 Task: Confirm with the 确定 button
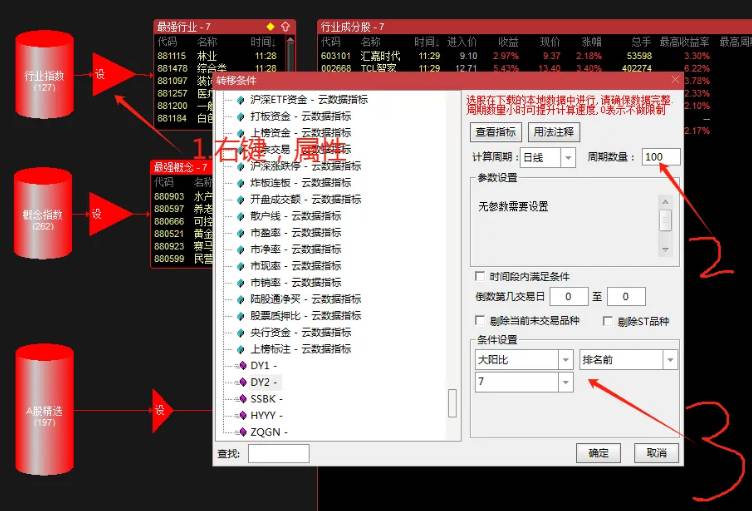click(x=598, y=452)
